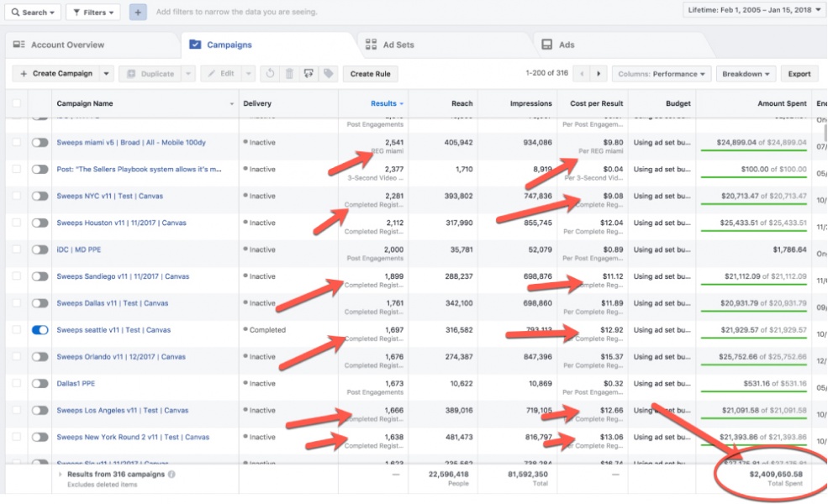828x504 pixels.
Task: Click the Export button
Action: [x=799, y=74]
